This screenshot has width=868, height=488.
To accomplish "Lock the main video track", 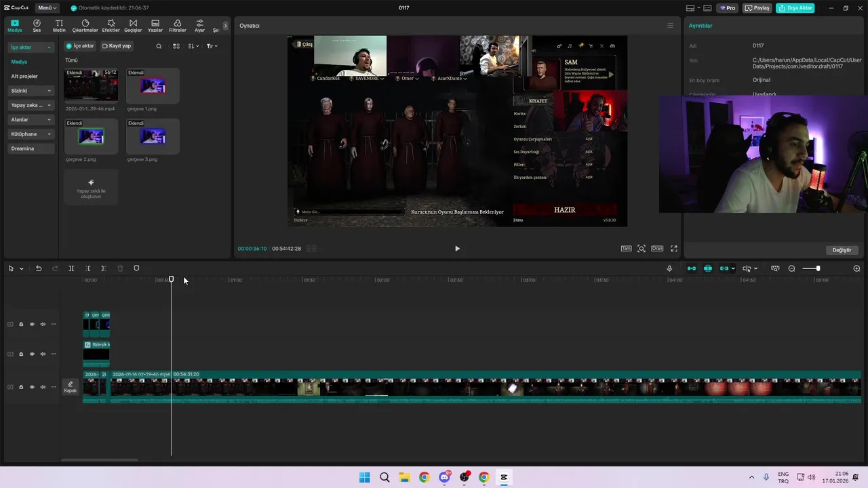I will (21, 387).
